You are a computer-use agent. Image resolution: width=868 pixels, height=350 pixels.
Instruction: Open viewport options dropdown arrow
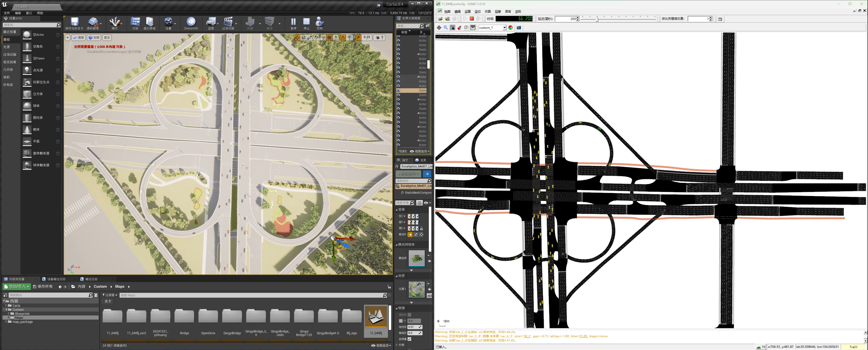[x=68, y=38]
